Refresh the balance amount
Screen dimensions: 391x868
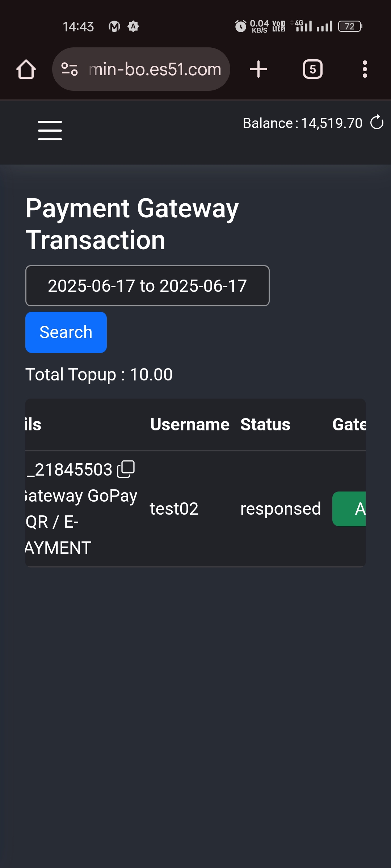[x=377, y=122]
